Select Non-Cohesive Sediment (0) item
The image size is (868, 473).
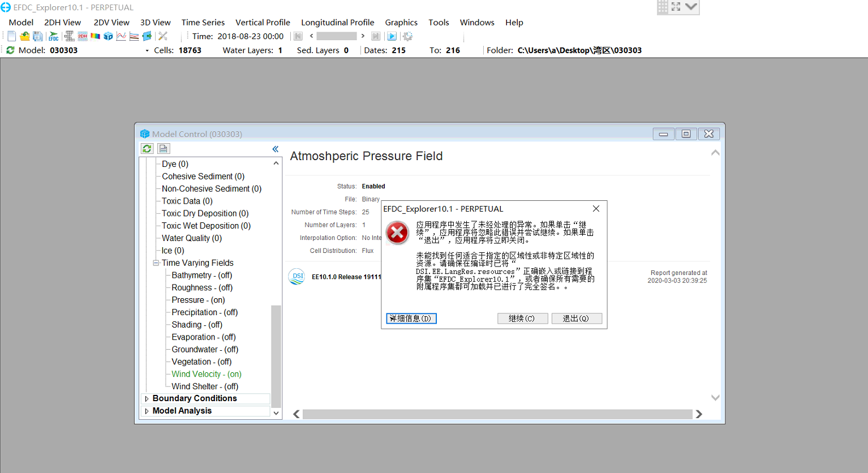coord(212,189)
